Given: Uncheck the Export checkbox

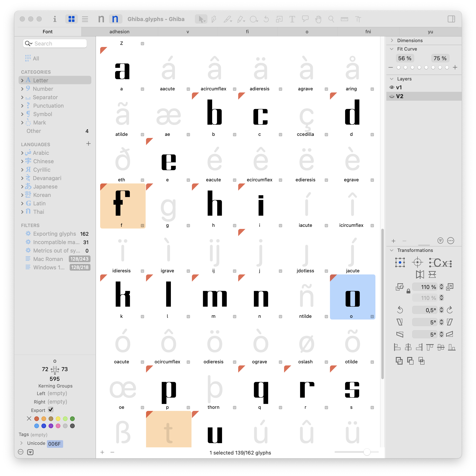Looking at the screenshot, I should tap(51, 410).
